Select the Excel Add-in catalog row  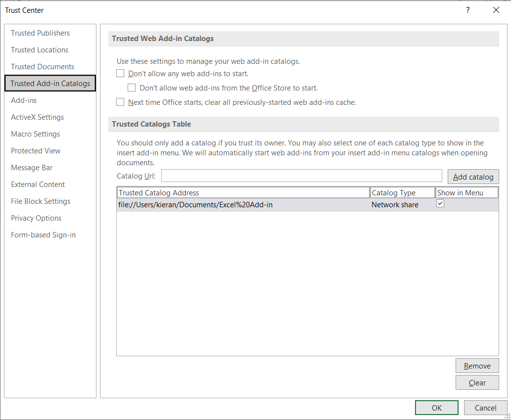coord(242,205)
